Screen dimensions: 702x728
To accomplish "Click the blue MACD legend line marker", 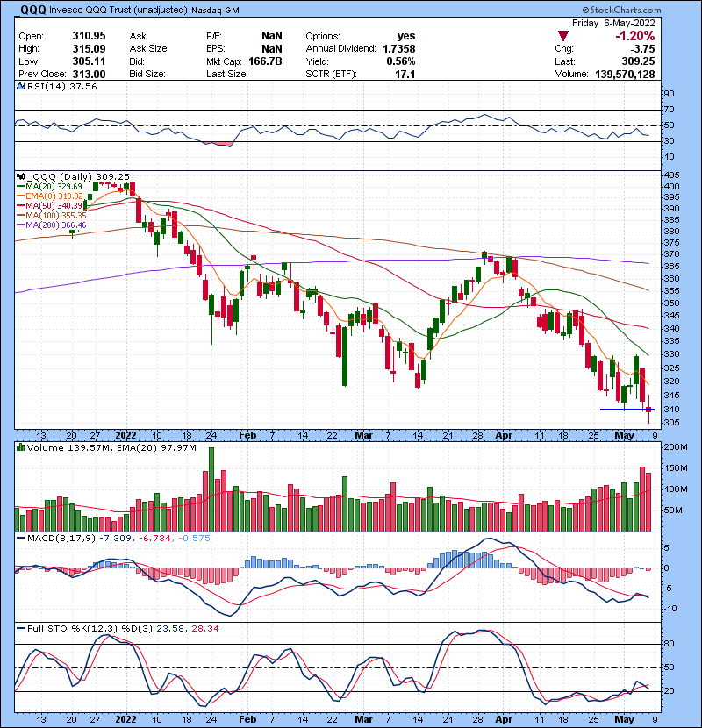I will (21, 539).
